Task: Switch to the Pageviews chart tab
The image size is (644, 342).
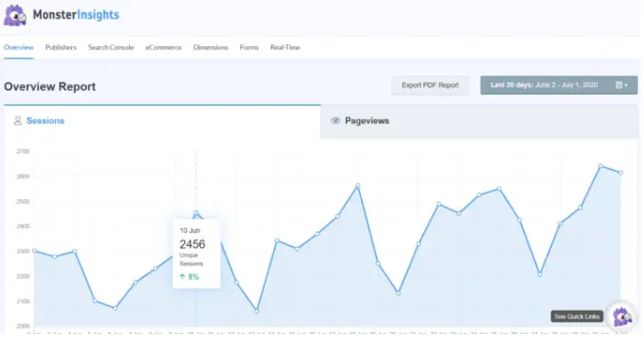Action: pyautogui.click(x=479, y=122)
